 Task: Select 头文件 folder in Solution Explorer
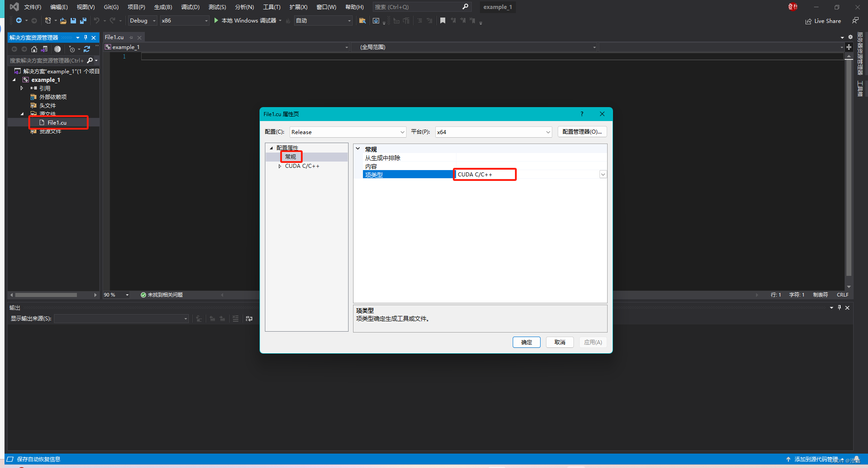pos(47,105)
